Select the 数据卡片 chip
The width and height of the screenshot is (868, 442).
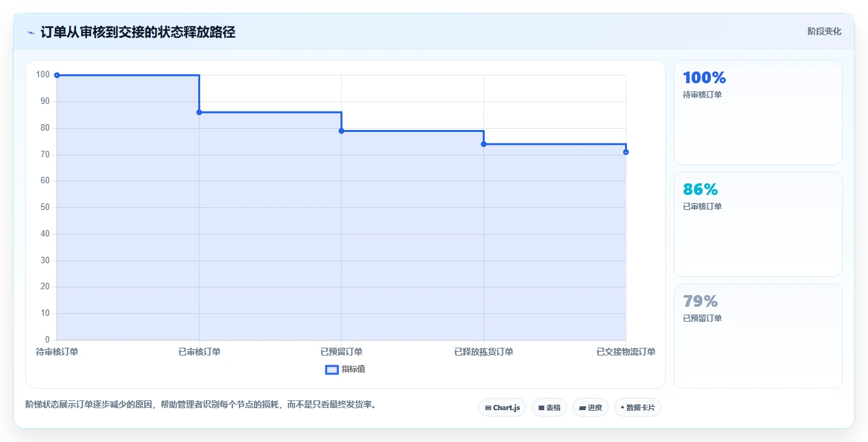[637, 408]
